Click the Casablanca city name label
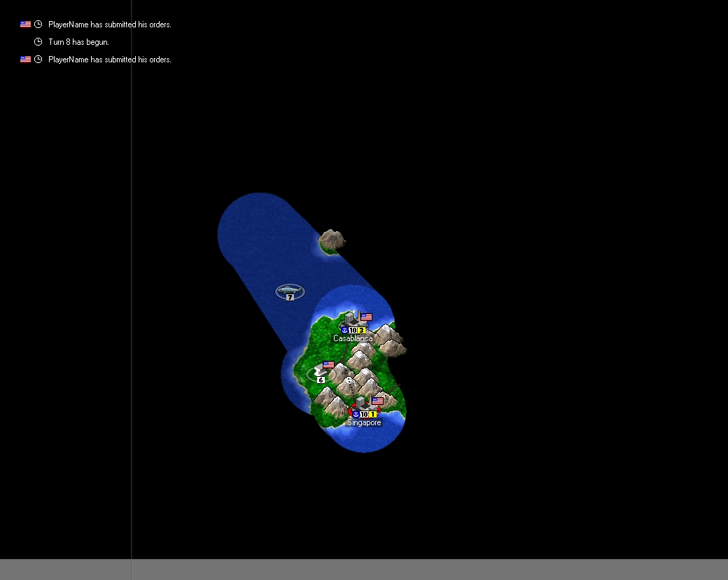The width and height of the screenshot is (728, 580). [353, 338]
